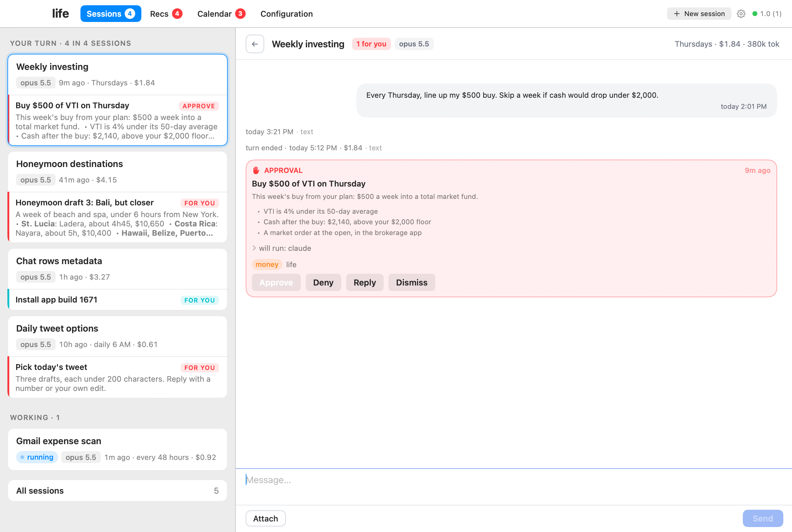Click the 'running' status badge

pyautogui.click(x=37, y=457)
